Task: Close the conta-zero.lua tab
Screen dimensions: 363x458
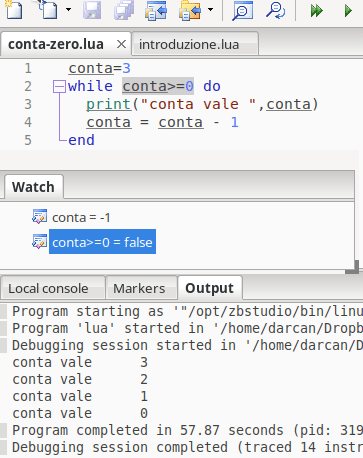Action: pos(121,44)
